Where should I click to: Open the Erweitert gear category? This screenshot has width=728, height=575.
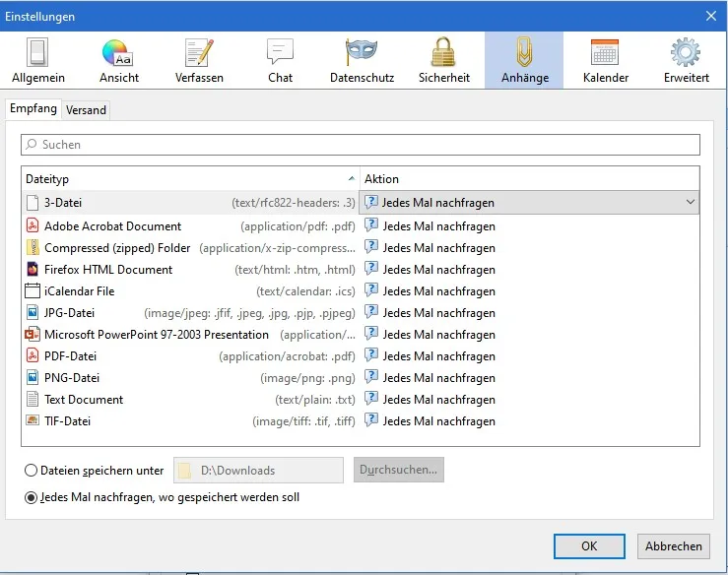point(687,60)
